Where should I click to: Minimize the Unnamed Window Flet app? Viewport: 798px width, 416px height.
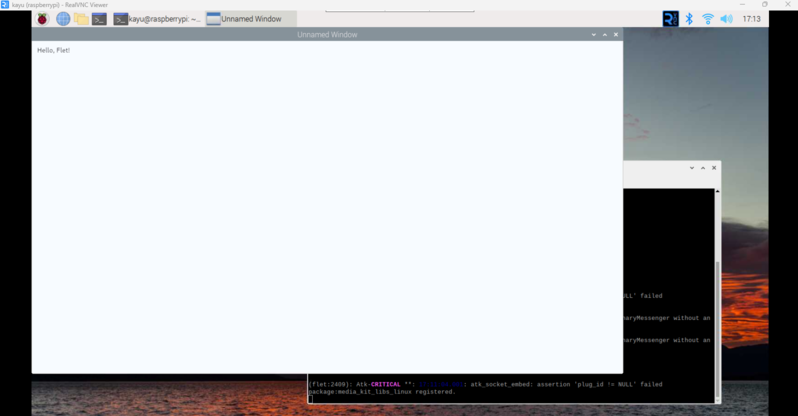pos(594,35)
